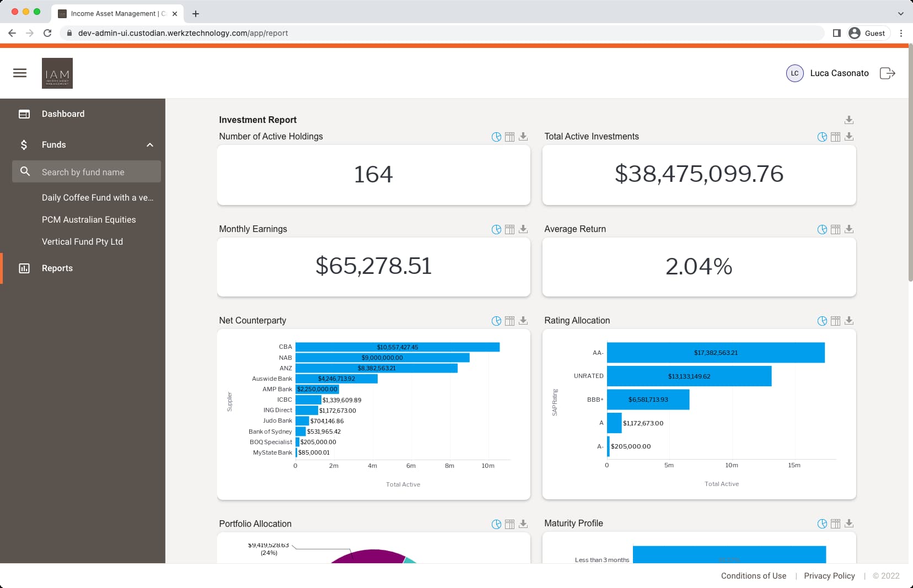The width and height of the screenshot is (913, 588).
Task: Switch Rating Allocation to table view
Action: [x=835, y=320]
